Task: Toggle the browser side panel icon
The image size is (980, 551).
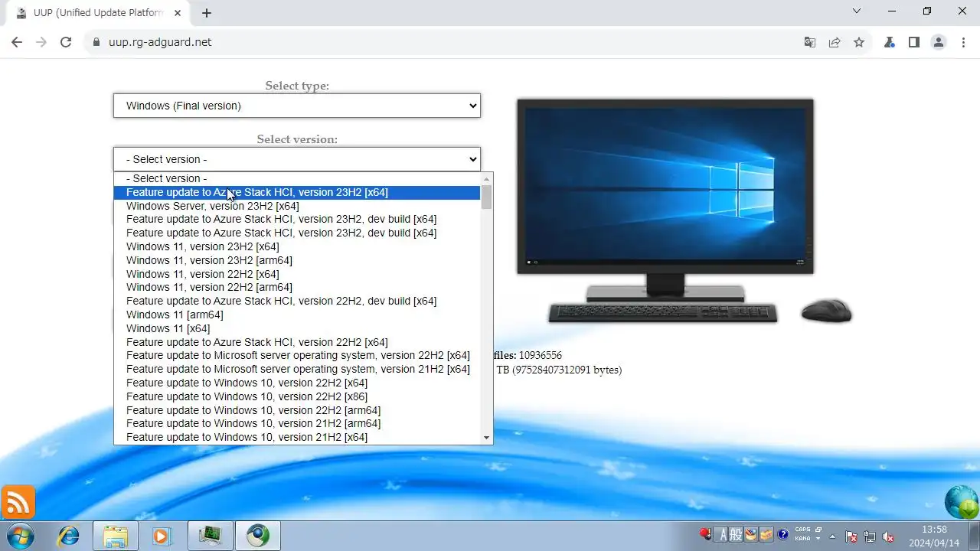Action: pos(914,42)
